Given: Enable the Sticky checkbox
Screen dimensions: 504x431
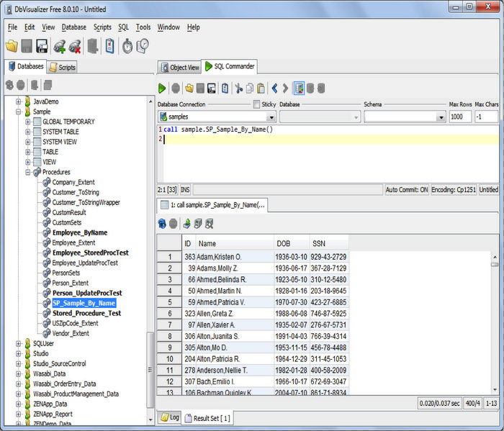Looking at the screenshot, I should [x=256, y=104].
